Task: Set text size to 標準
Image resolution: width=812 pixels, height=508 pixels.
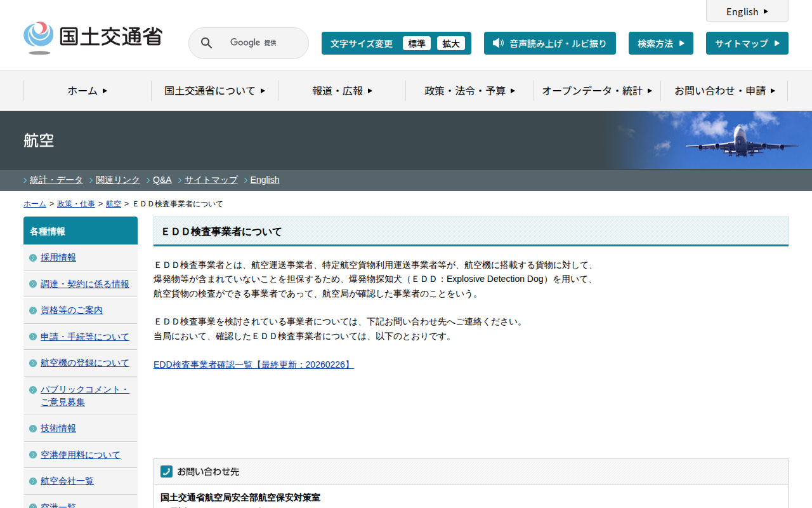Action: pos(416,43)
